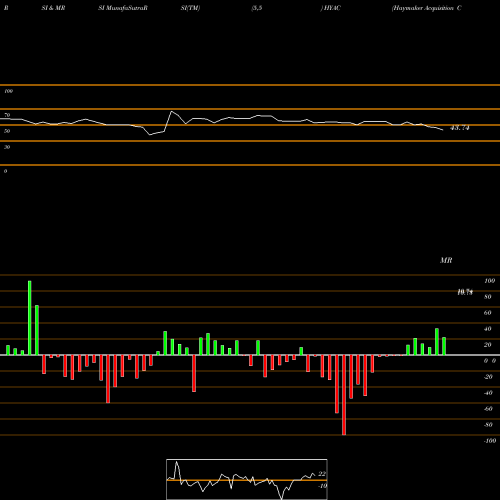This screenshot has height=500, width=500.
Task: Click the tallest red MR histogram bar
Action: 344,395
